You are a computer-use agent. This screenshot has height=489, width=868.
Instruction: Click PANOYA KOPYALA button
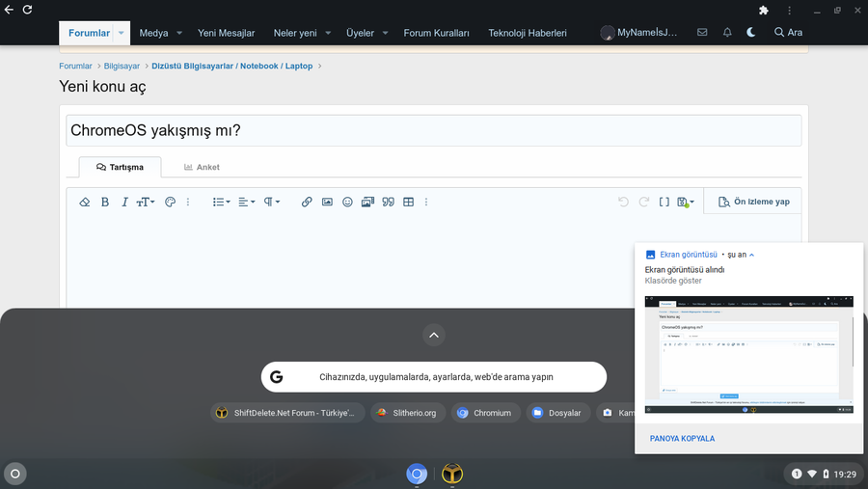click(x=682, y=438)
